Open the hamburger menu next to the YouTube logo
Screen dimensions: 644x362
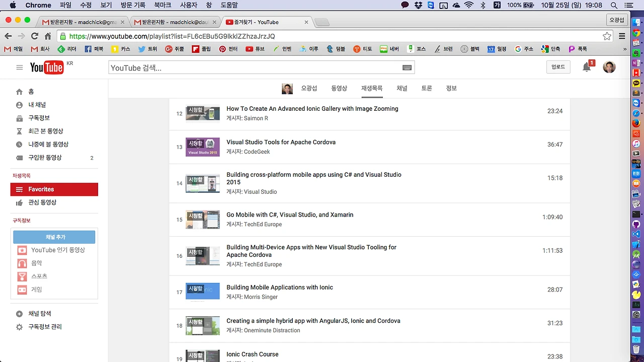tap(19, 67)
